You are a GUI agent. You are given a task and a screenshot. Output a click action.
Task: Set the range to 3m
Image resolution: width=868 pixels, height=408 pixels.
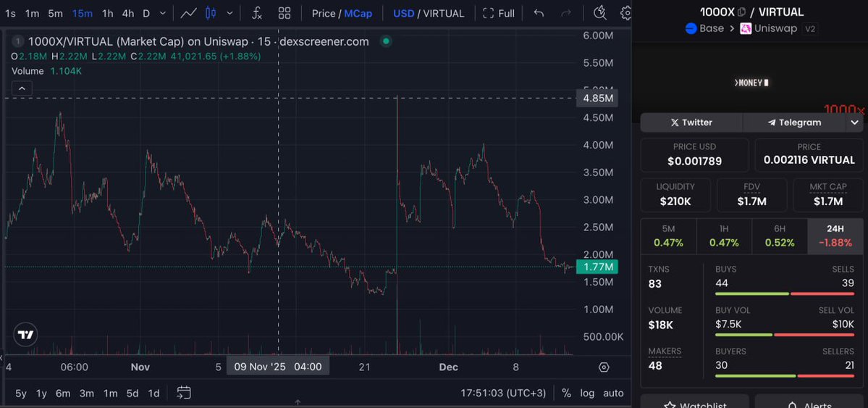pos(86,393)
